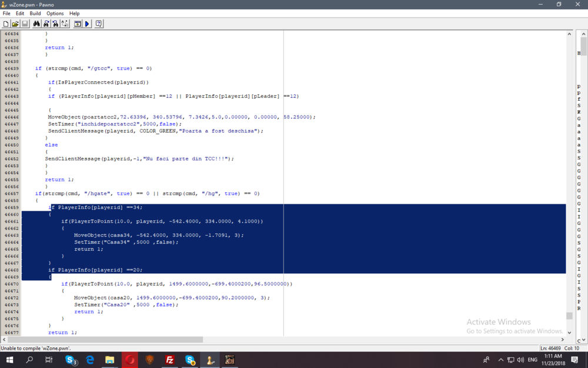
Task: Click the 'Ln: 46469' status bar field
Action: click(x=550, y=348)
